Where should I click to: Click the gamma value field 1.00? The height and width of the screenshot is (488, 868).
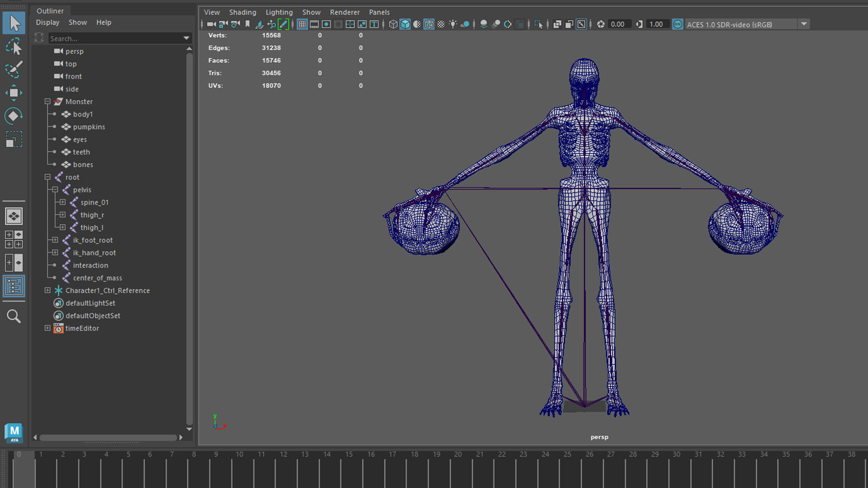[658, 24]
